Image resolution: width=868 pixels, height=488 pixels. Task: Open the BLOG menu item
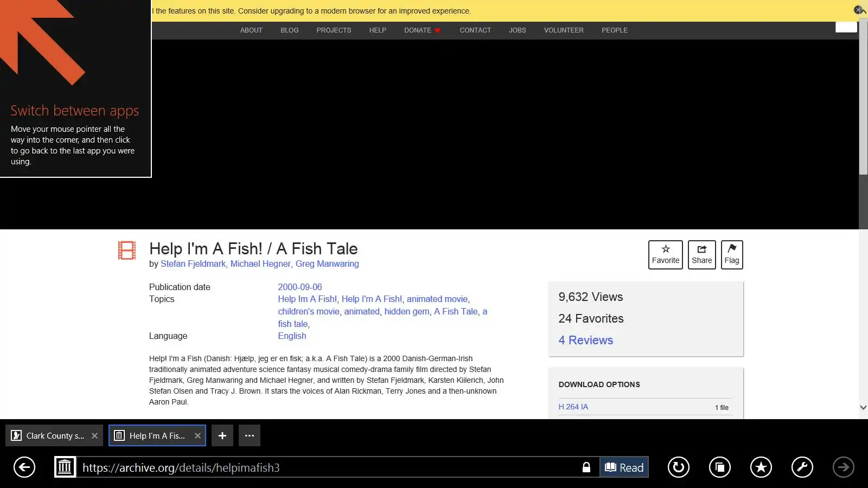[x=290, y=30]
